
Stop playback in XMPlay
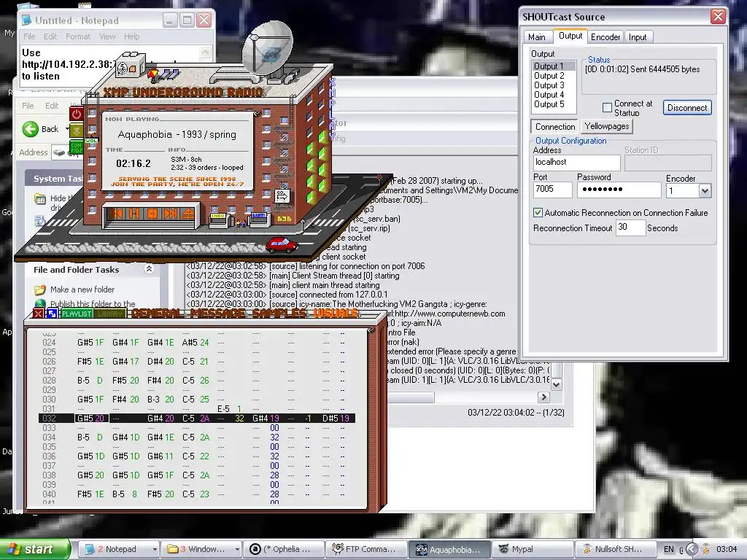(152, 214)
